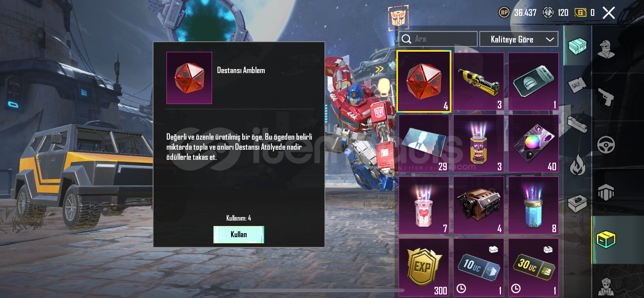Open the teal supply crate tab

[577, 46]
